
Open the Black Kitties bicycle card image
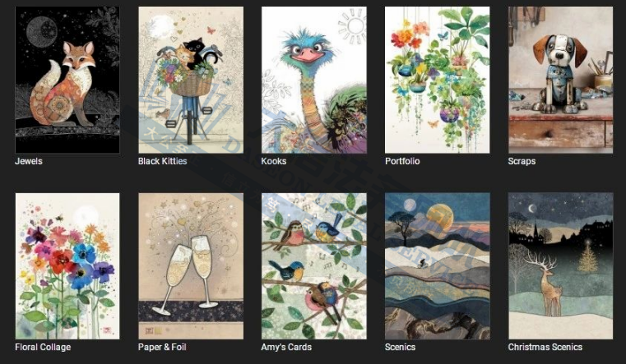point(191,80)
